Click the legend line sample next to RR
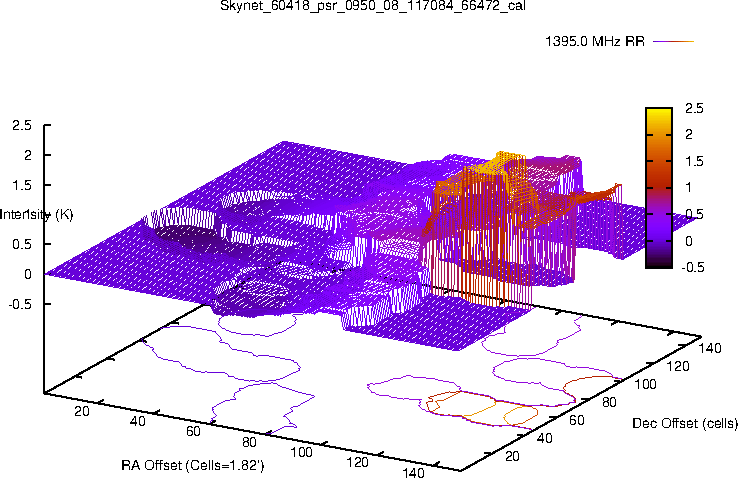The height and width of the screenshot is (478, 738). tap(674, 41)
